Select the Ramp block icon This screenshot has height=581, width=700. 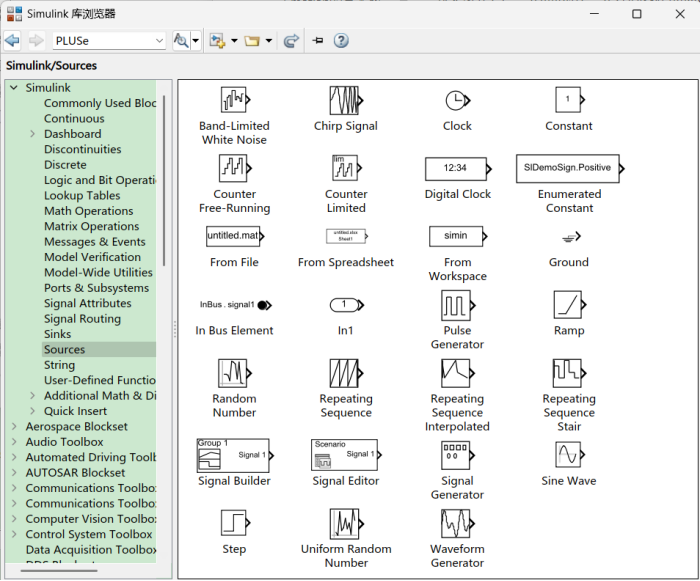click(570, 305)
